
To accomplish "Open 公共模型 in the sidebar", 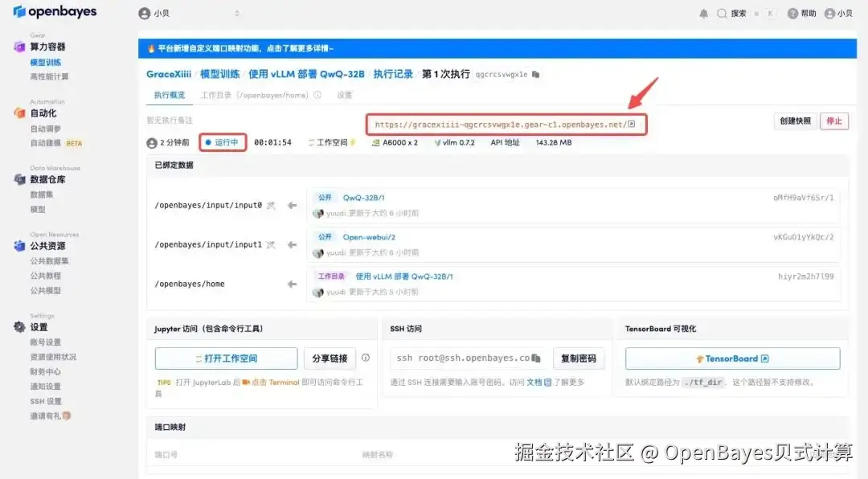I will [x=45, y=291].
